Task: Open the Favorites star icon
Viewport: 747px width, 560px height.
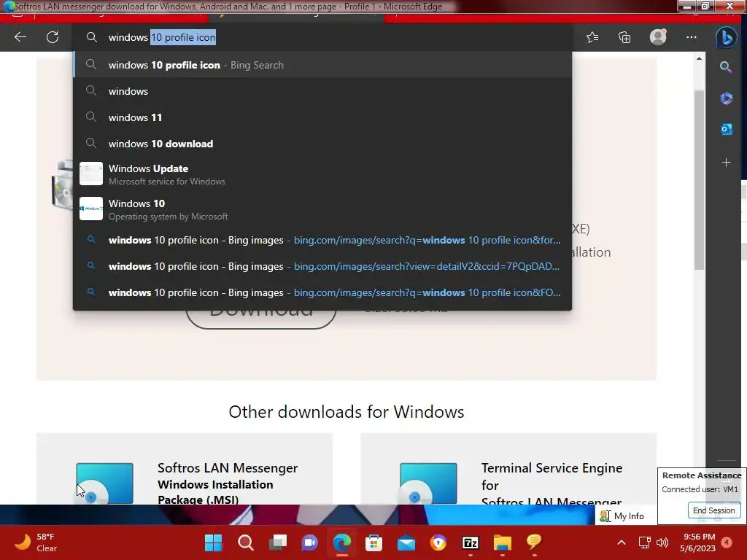Action: click(x=592, y=37)
